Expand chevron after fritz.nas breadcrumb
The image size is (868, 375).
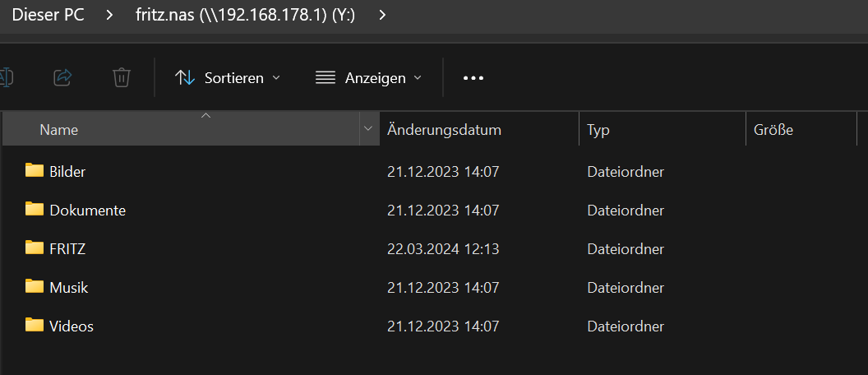tap(382, 15)
